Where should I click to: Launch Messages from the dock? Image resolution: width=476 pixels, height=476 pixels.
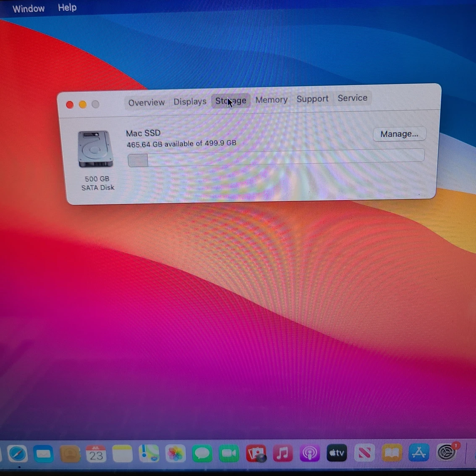pyautogui.click(x=202, y=453)
